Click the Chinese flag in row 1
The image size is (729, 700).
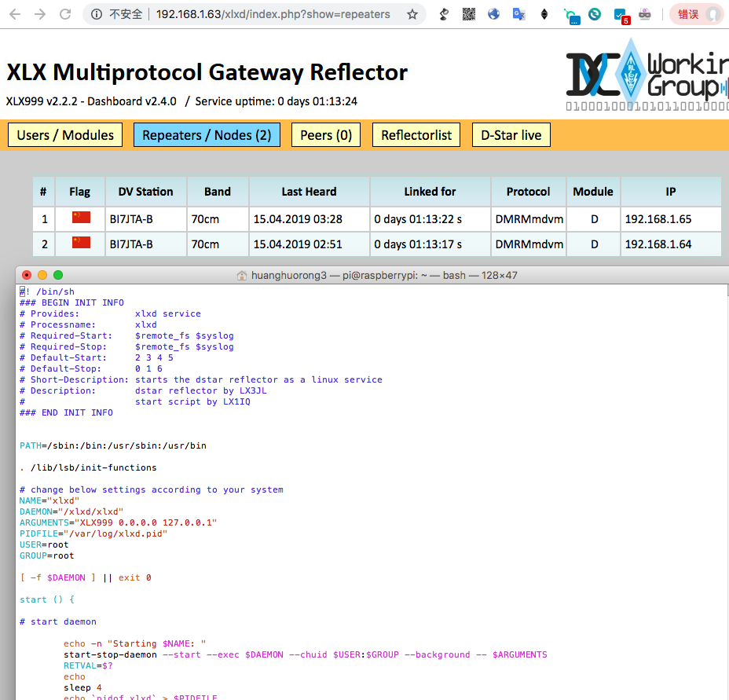coord(79,218)
